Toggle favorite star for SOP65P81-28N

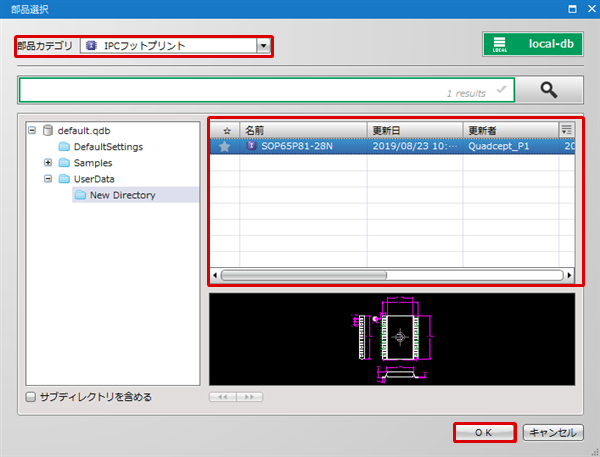(x=225, y=146)
